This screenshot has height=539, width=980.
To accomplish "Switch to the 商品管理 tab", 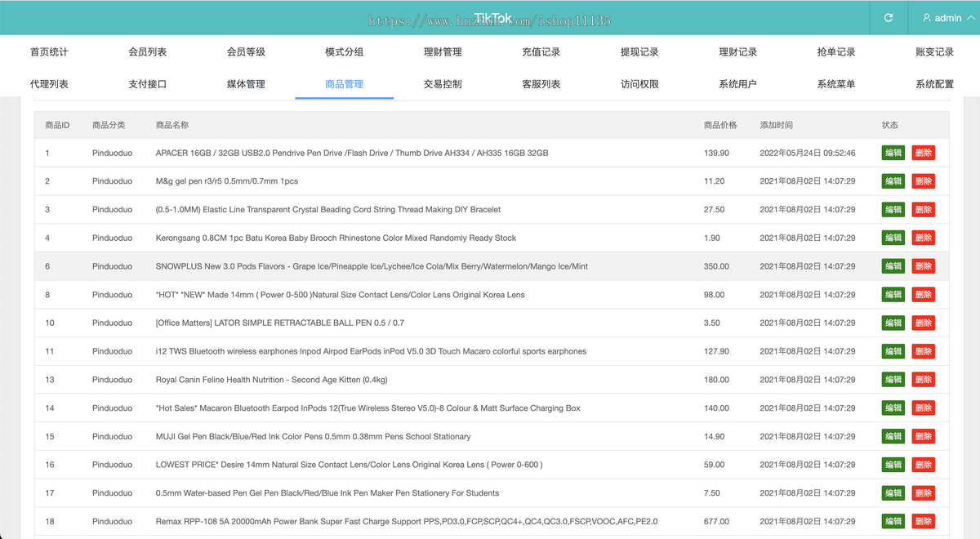I will [x=344, y=83].
